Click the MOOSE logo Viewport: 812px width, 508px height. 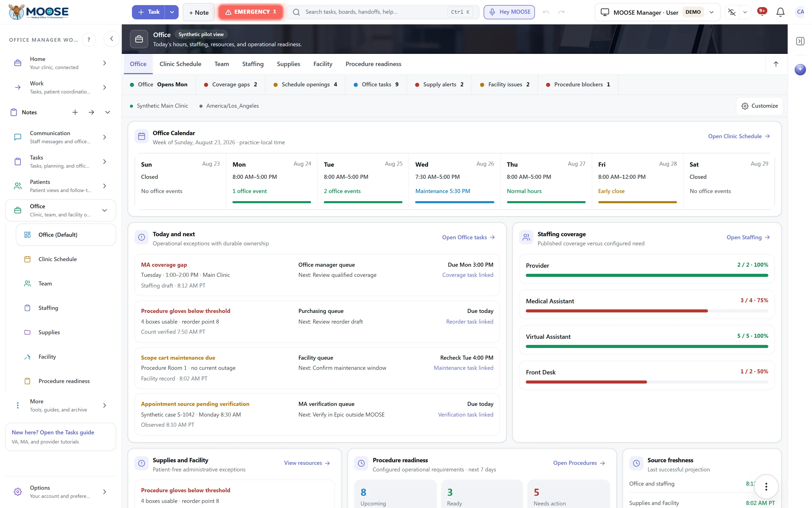click(39, 12)
